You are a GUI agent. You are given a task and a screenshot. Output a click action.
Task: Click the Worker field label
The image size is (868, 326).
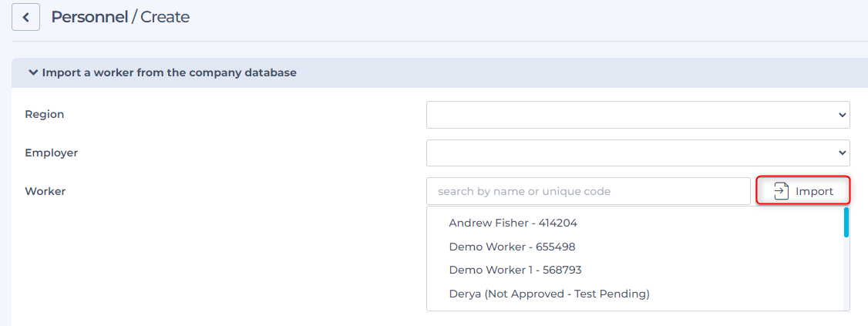[45, 191]
